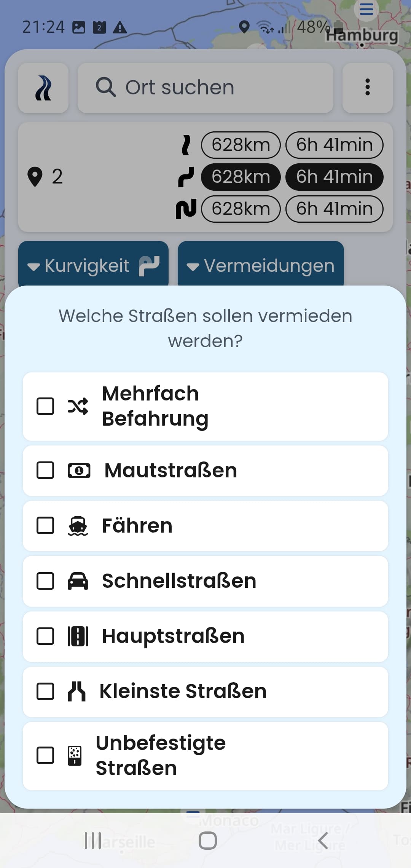Select the extra curvy route icon

pyautogui.click(x=186, y=209)
